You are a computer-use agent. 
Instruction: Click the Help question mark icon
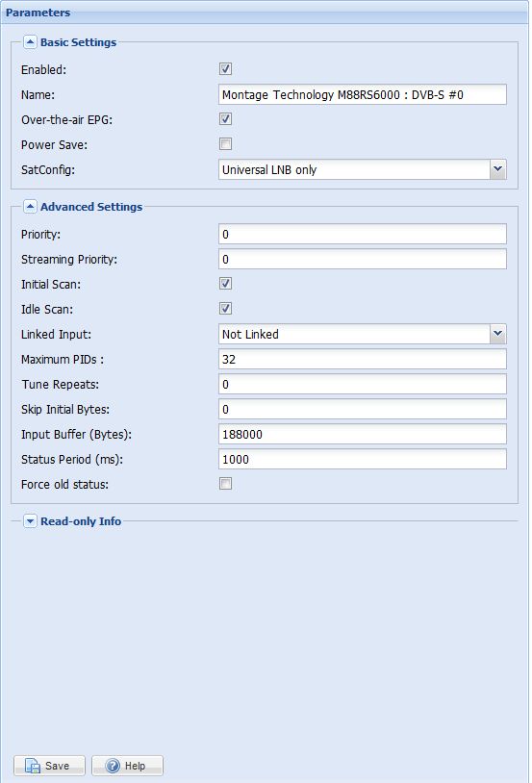pyautogui.click(x=113, y=766)
